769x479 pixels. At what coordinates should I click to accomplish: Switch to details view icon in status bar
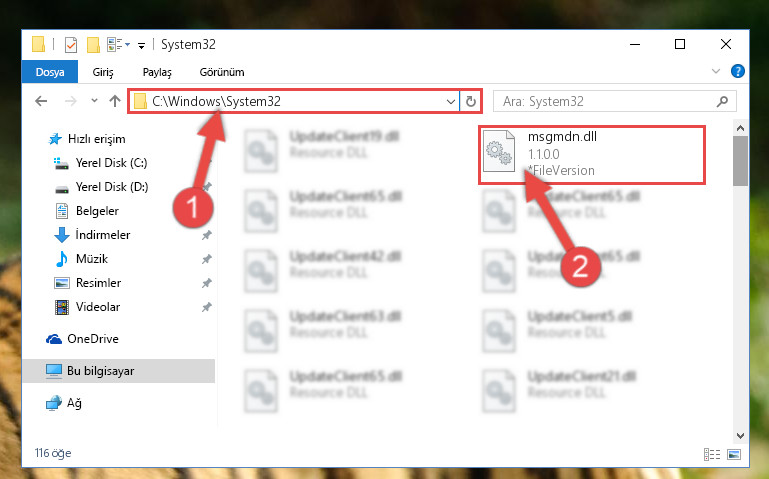(712, 454)
